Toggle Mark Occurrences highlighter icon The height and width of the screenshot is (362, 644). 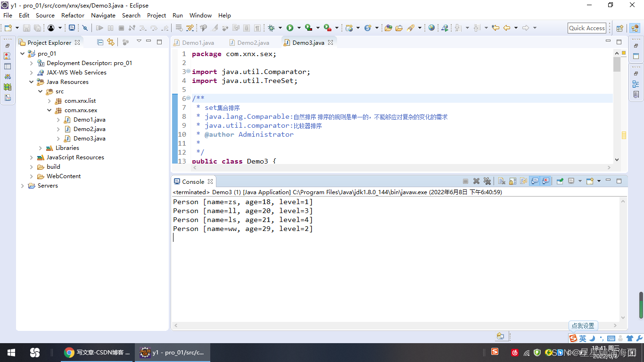(x=215, y=28)
